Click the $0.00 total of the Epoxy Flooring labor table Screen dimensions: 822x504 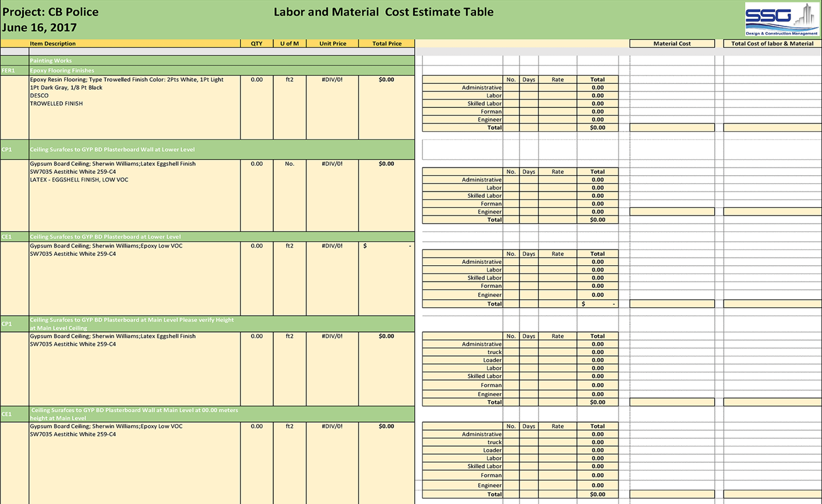pos(598,128)
